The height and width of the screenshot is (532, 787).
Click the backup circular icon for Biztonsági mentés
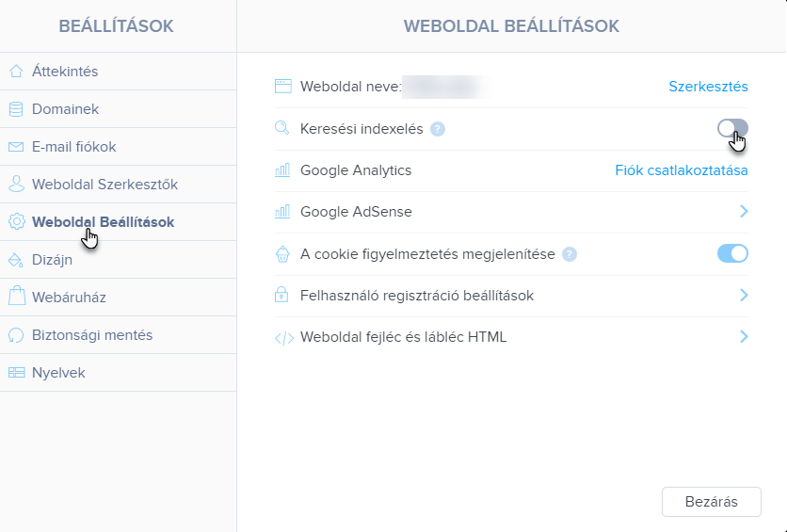coord(16,335)
